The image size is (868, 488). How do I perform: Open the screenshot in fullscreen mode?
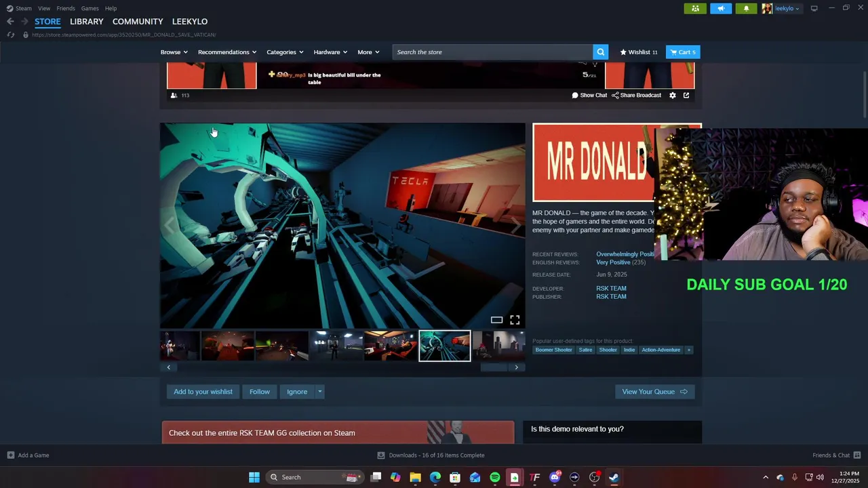[515, 320]
